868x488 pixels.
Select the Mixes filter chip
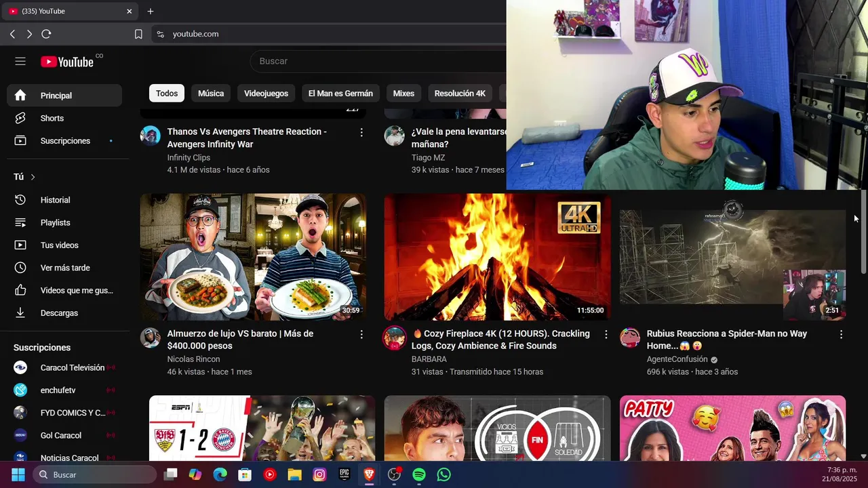click(403, 94)
